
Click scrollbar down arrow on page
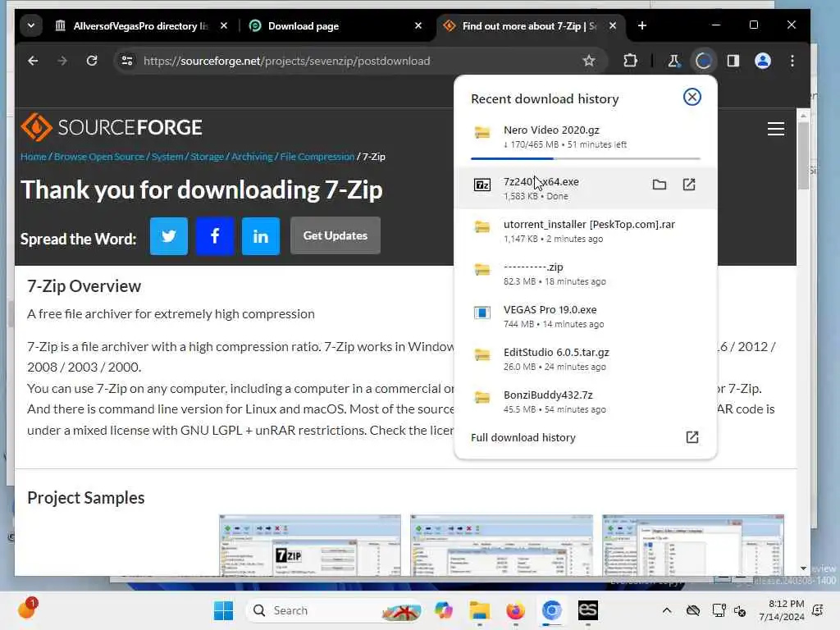tap(803, 568)
